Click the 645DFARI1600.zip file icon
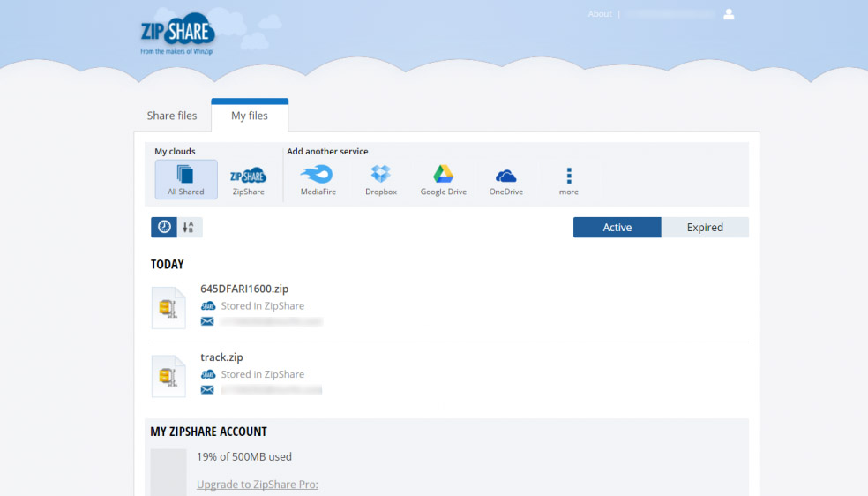The width and height of the screenshot is (868, 496). pos(168,308)
